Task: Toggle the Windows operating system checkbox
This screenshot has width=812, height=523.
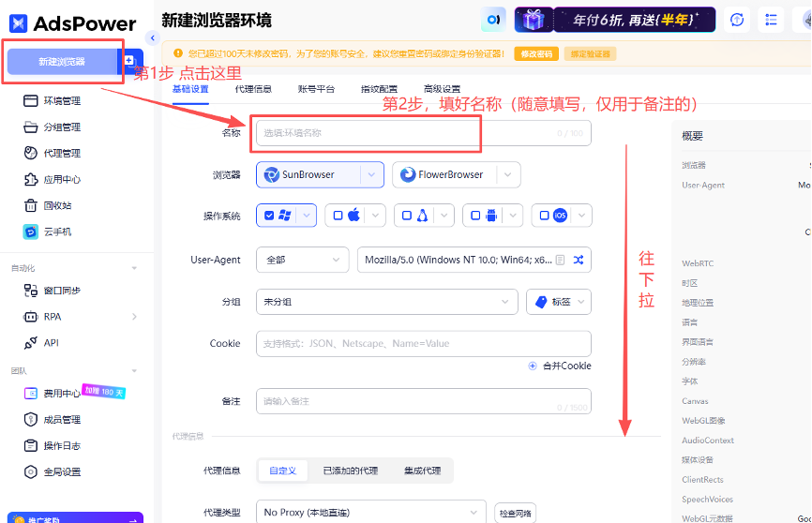Action: [x=270, y=216]
